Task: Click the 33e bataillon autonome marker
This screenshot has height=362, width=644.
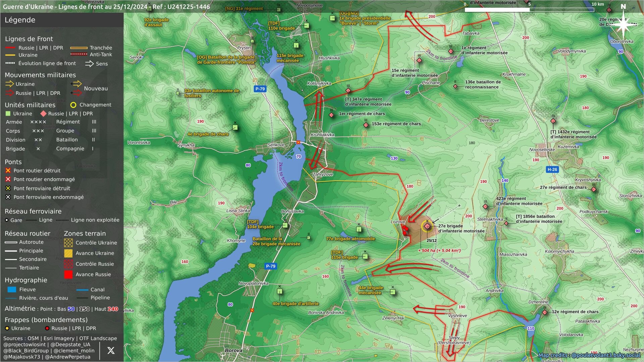Action: coord(178,93)
